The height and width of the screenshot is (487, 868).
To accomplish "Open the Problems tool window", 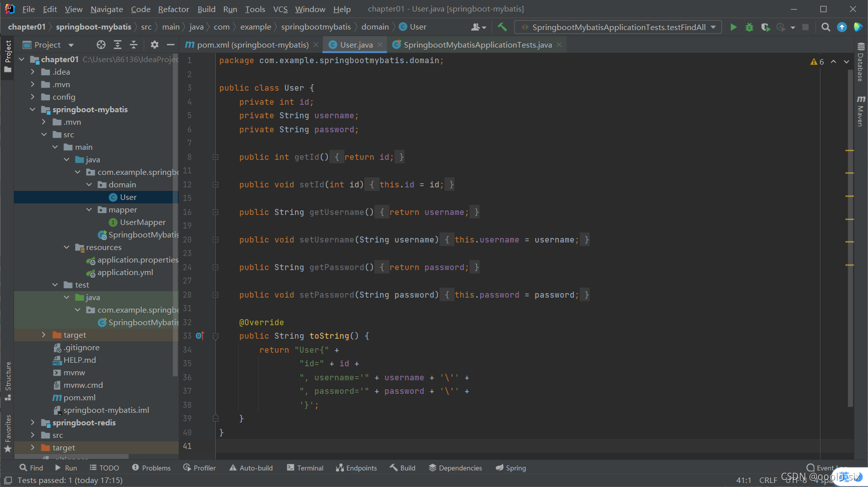I will pyautogui.click(x=152, y=468).
